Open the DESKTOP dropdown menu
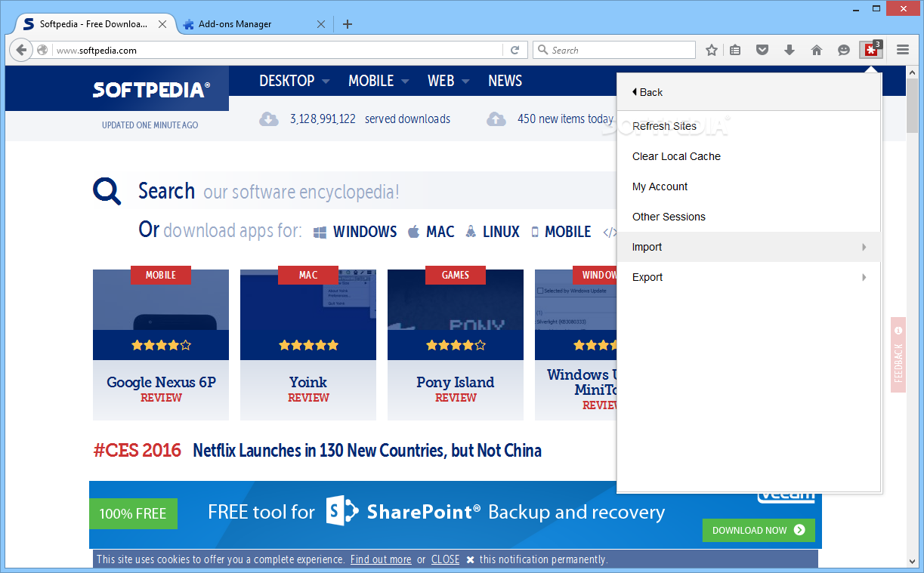Viewport: 924px width, 573px height. [294, 81]
